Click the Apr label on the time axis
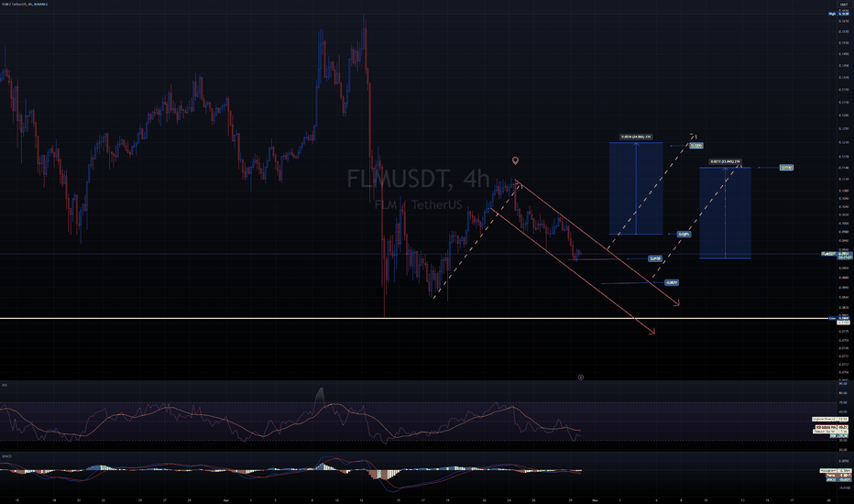This screenshot has width=854, height=504. pyautogui.click(x=225, y=499)
